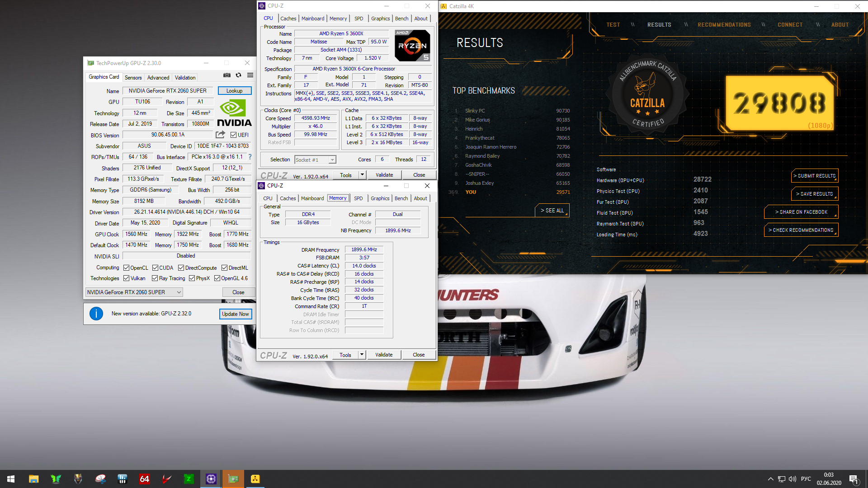Toggle the OpenGL 4.6 checkbox
The image size is (868, 488).
tap(217, 278)
